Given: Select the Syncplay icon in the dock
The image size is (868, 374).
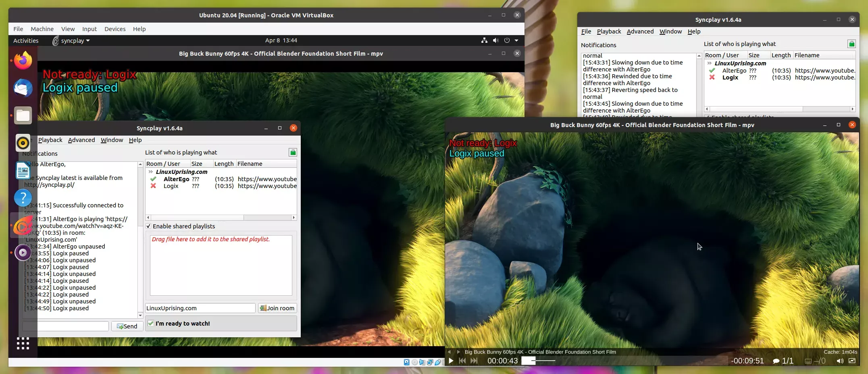Looking at the screenshot, I should click(x=23, y=225).
